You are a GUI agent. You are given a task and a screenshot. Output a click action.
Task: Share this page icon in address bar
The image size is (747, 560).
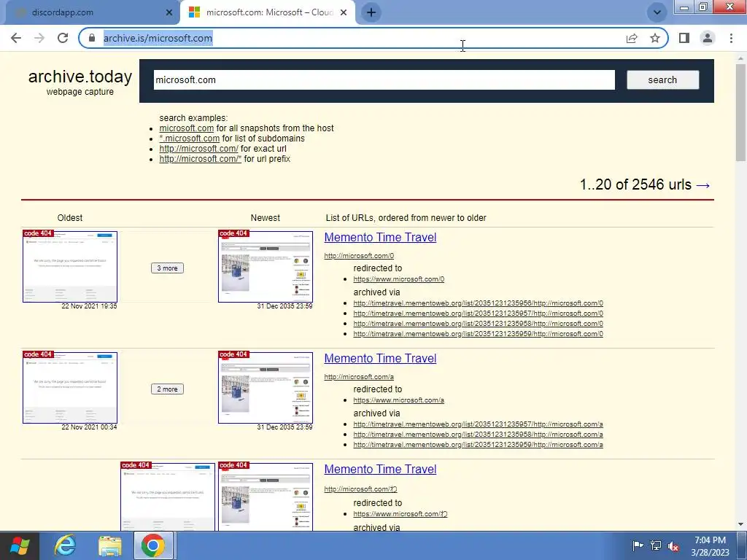632,38
